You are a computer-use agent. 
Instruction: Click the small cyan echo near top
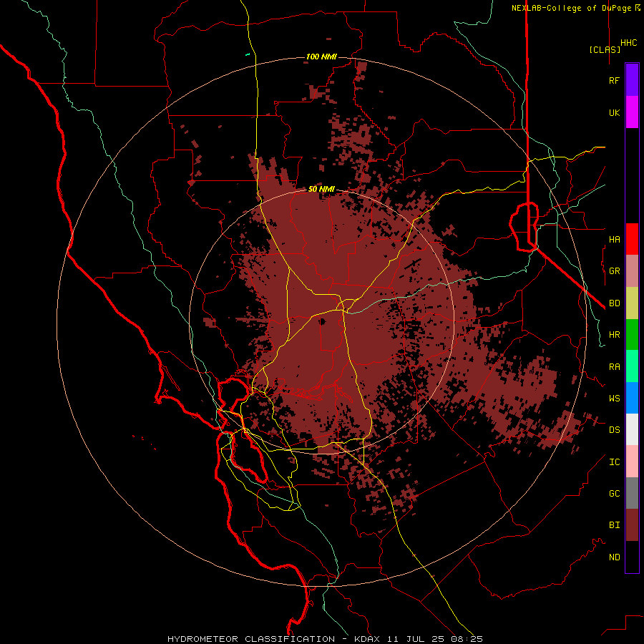pyautogui.click(x=248, y=54)
